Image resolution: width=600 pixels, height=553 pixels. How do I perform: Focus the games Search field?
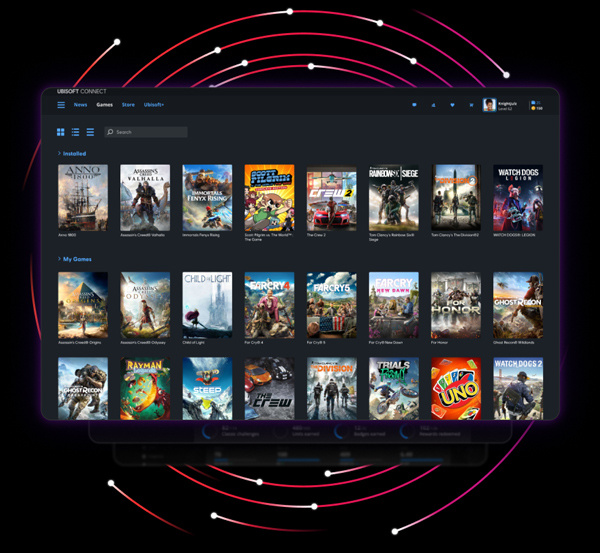[x=146, y=132]
